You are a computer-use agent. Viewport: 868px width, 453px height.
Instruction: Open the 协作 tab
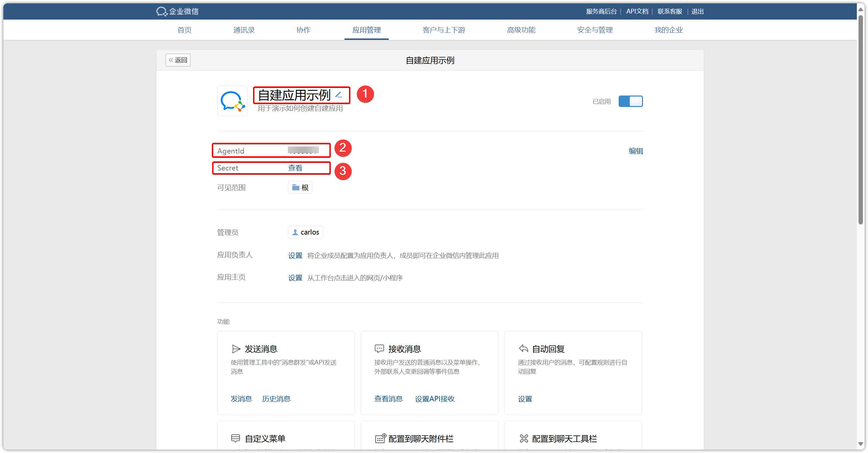coord(303,30)
